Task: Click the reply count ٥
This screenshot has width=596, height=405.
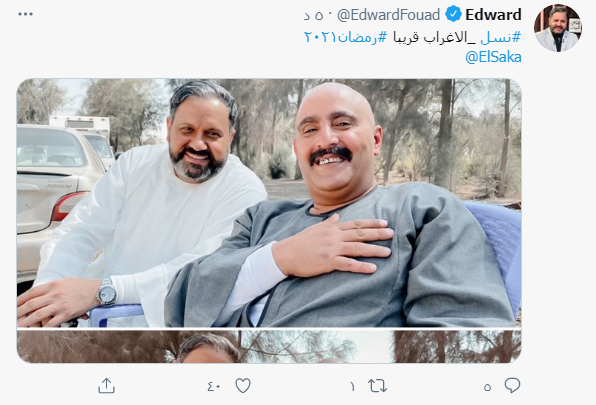Action: 488,387
